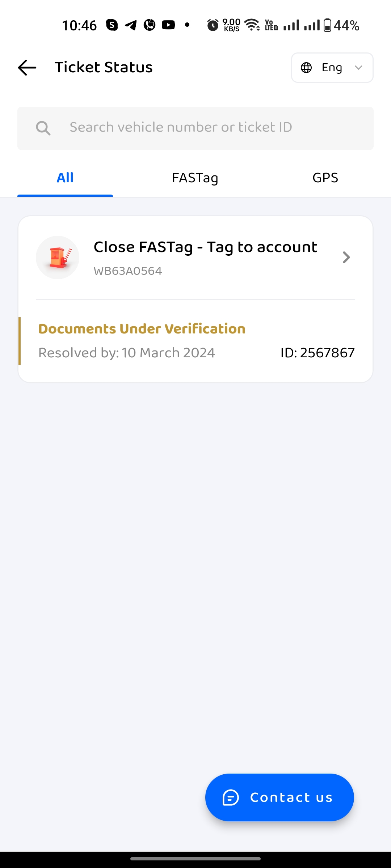This screenshot has height=868, width=391.
Task: Click the globe language icon
Action: [306, 68]
